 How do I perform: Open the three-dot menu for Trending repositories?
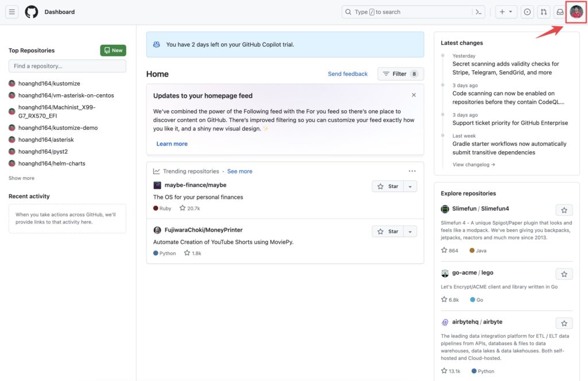click(412, 171)
